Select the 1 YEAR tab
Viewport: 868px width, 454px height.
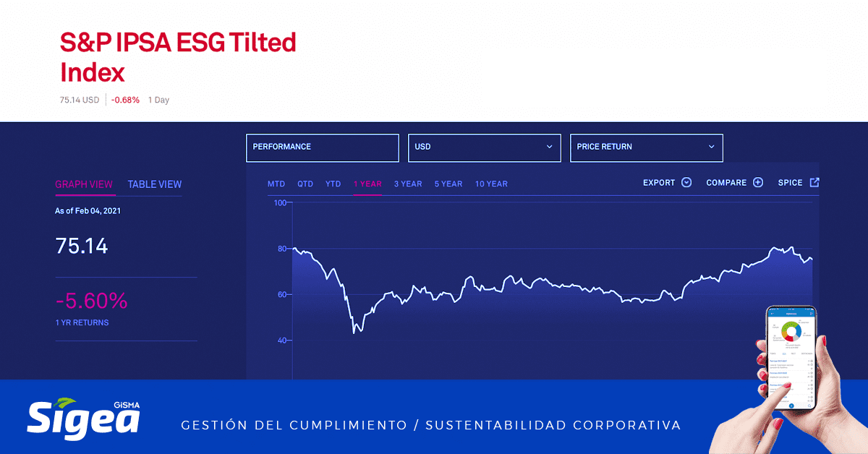[x=367, y=184]
